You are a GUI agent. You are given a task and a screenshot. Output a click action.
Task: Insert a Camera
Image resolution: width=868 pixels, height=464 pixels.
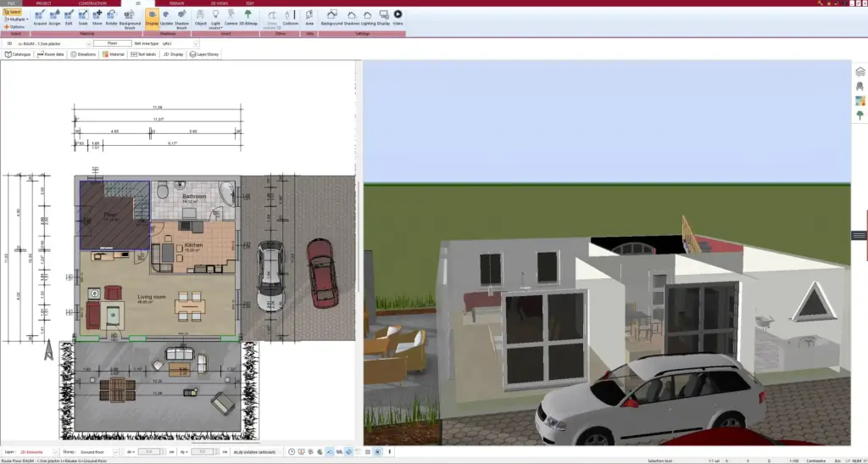click(x=231, y=17)
